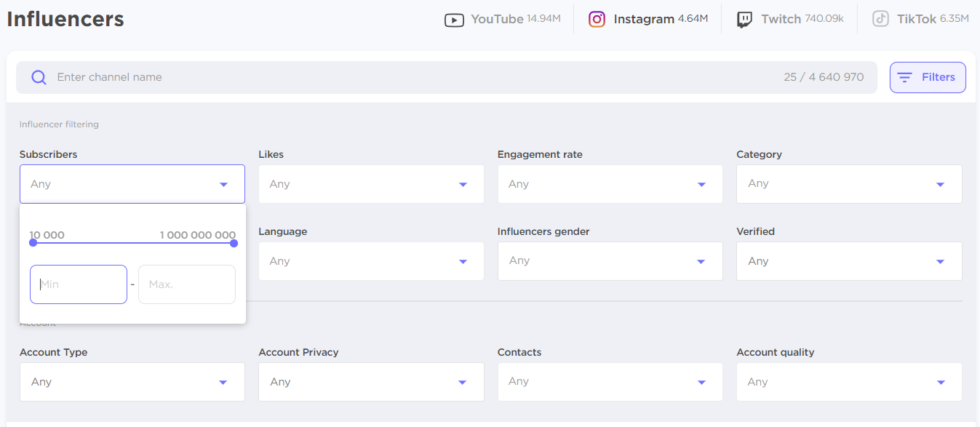Collapse the Subscribers dropdown
This screenshot has width=980, height=427.
pyautogui.click(x=132, y=184)
